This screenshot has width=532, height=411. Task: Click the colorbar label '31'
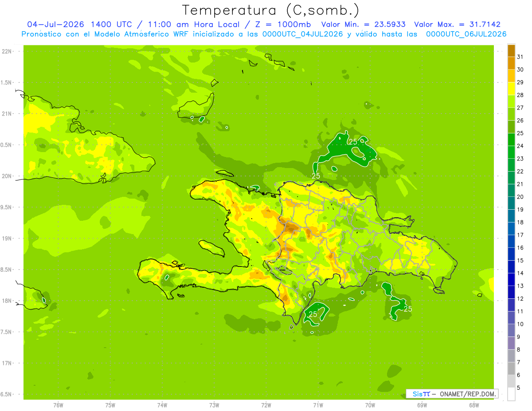[520, 57]
